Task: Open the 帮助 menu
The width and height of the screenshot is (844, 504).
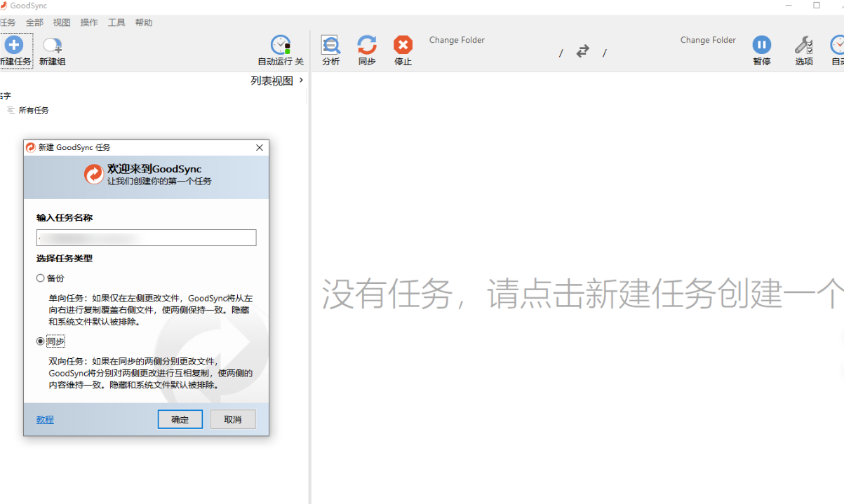Action: 143,22
